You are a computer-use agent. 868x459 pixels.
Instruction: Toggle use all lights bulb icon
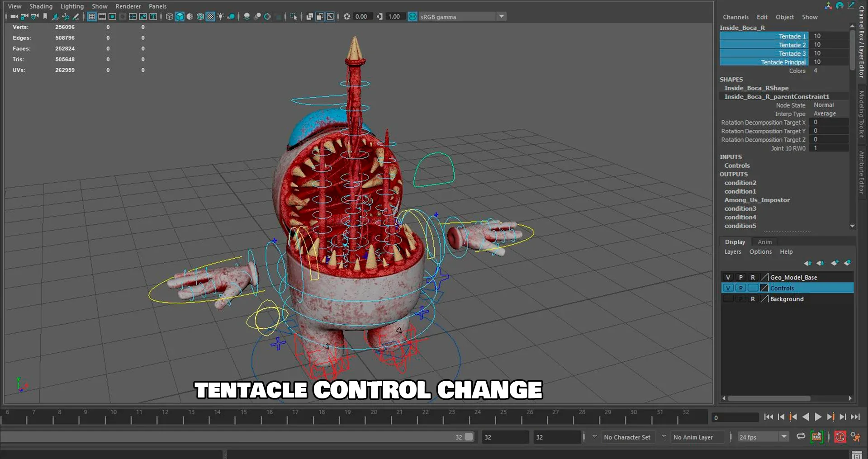point(220,17)
